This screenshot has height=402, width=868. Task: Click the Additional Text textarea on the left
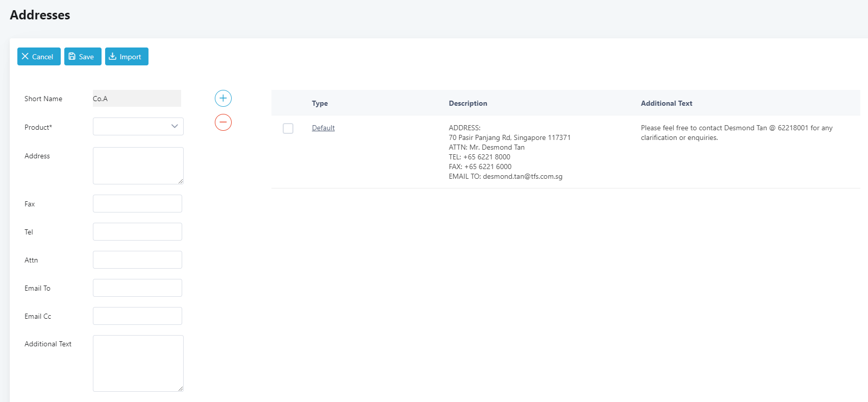(x=138, y=363)
